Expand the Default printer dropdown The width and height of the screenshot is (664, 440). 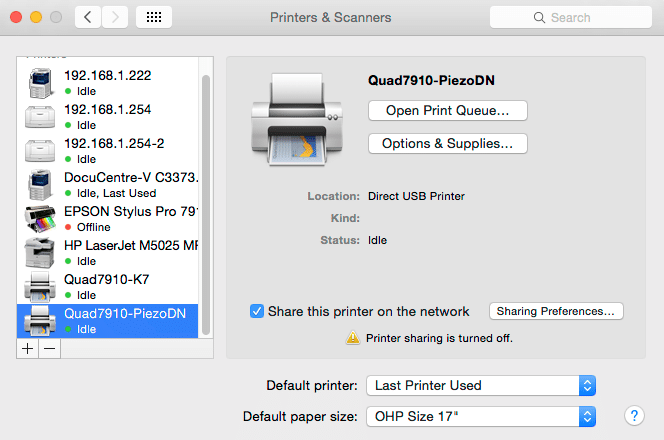pos(481,385)
